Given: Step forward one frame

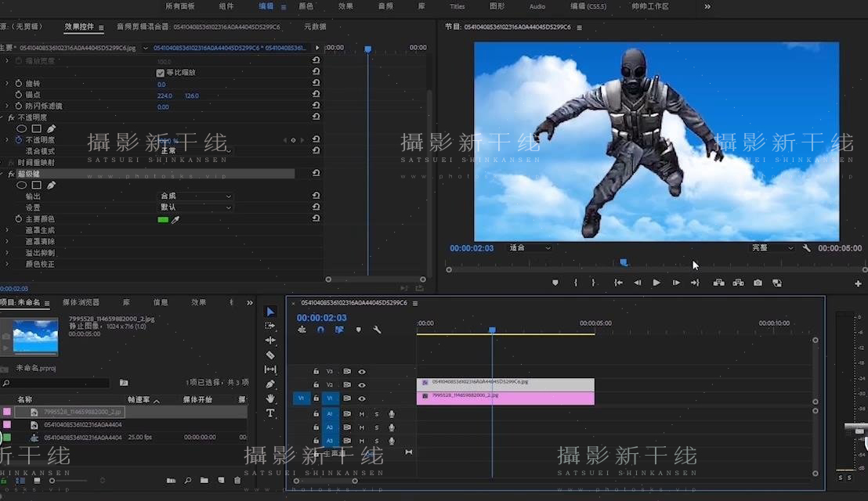Looking at the screenshot, I should coord(676,283).
